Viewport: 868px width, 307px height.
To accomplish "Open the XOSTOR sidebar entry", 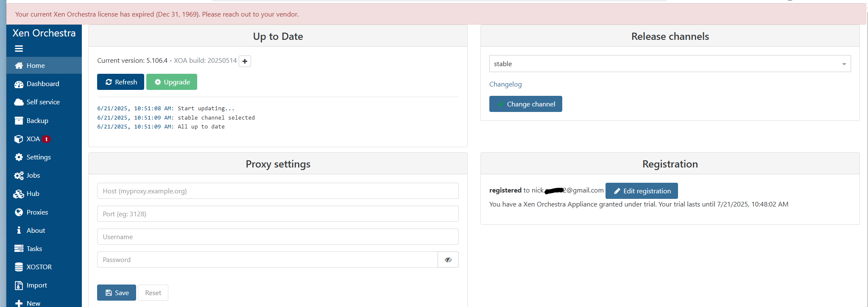I will (x=44, y=267).
